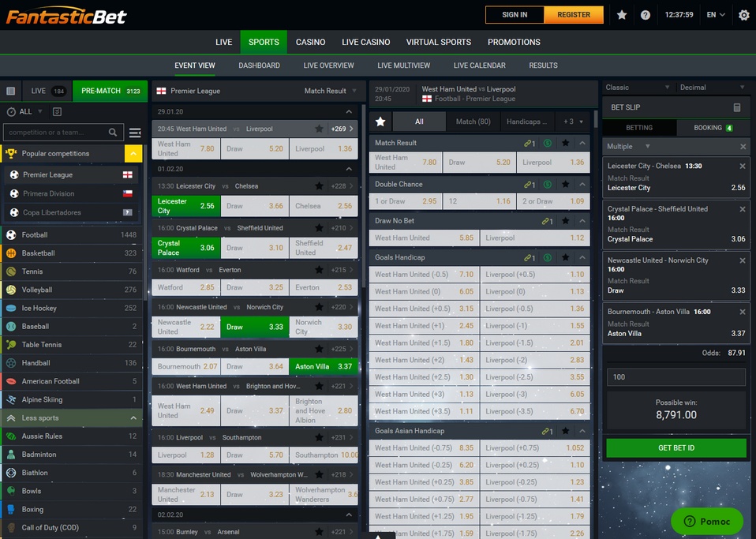Open the Multiple bet type dropdown
The width and height of the screenshot is (756, 539).
628,147
